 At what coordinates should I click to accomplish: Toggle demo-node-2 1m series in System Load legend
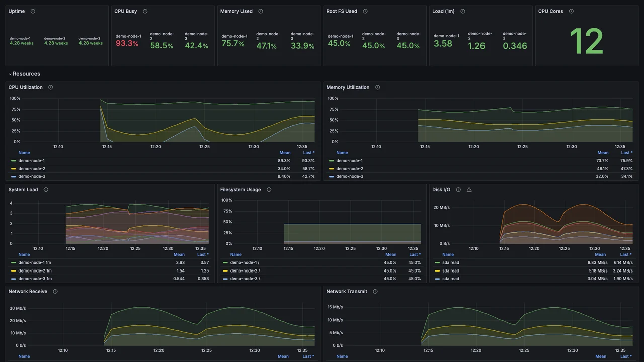35,270
